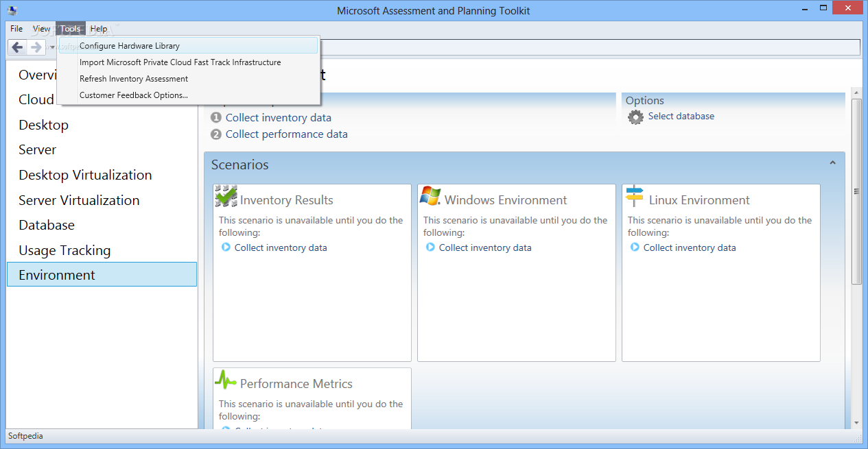
Task: Click the Collect inventory data step link
Action: click(x=279, y=118)
